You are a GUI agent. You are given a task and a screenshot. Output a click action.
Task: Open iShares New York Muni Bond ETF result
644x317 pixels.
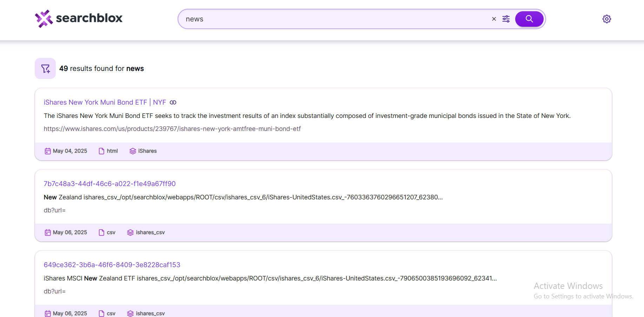click(x=105, y=102)
